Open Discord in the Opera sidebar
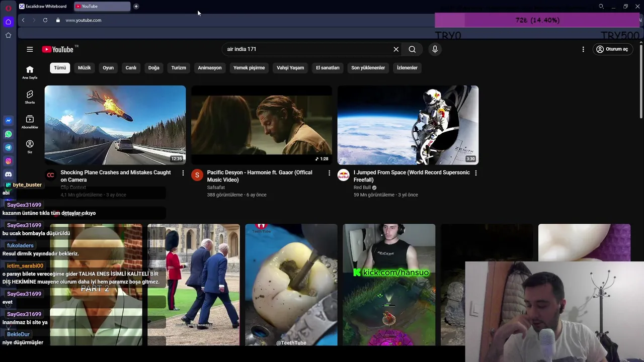 8,174
